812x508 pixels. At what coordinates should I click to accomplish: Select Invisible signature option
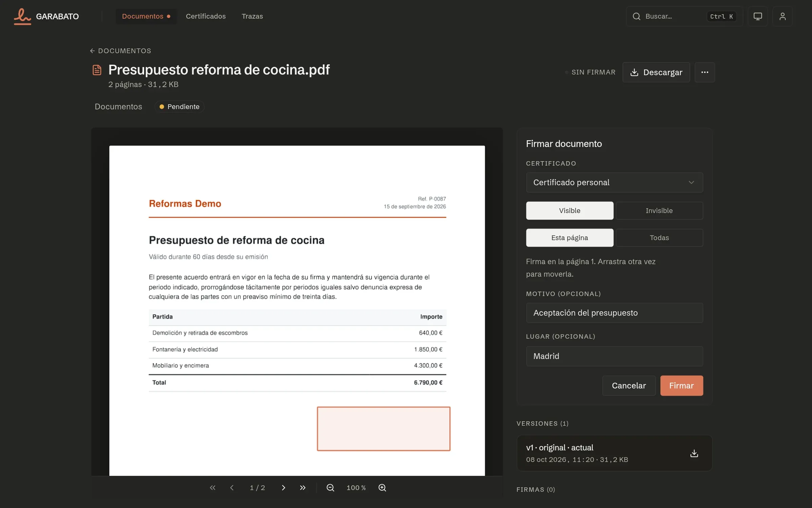(659, 211)
